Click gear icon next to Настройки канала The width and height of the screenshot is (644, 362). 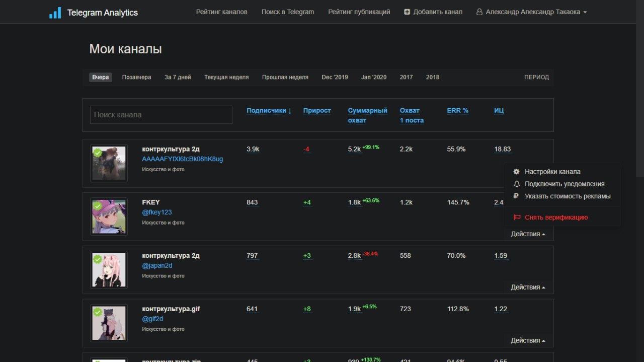(x=516, y=172)
